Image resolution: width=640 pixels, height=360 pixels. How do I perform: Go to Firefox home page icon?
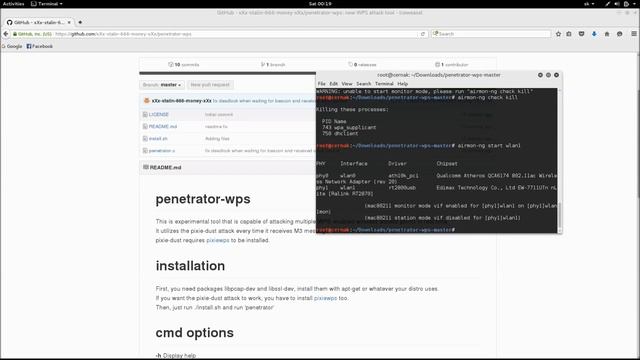click(607, 34)
